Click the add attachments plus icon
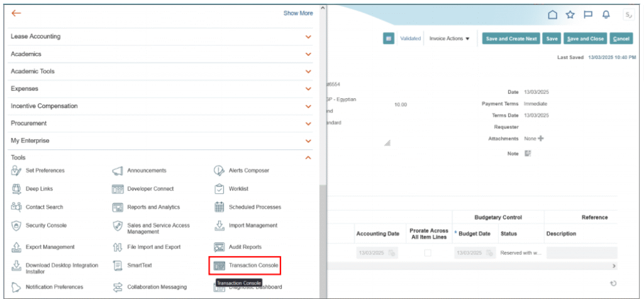 pos(540,138)
